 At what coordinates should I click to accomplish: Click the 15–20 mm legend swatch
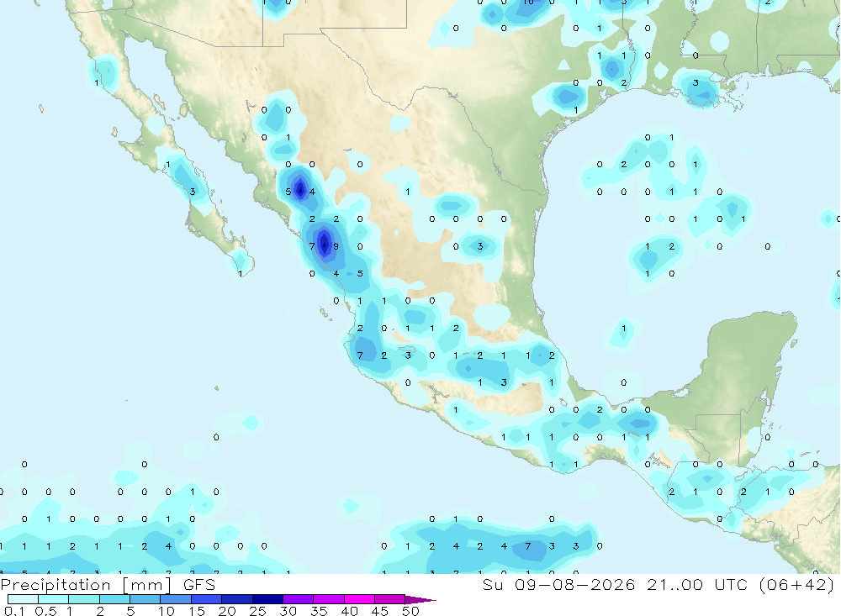click(207, 599)
